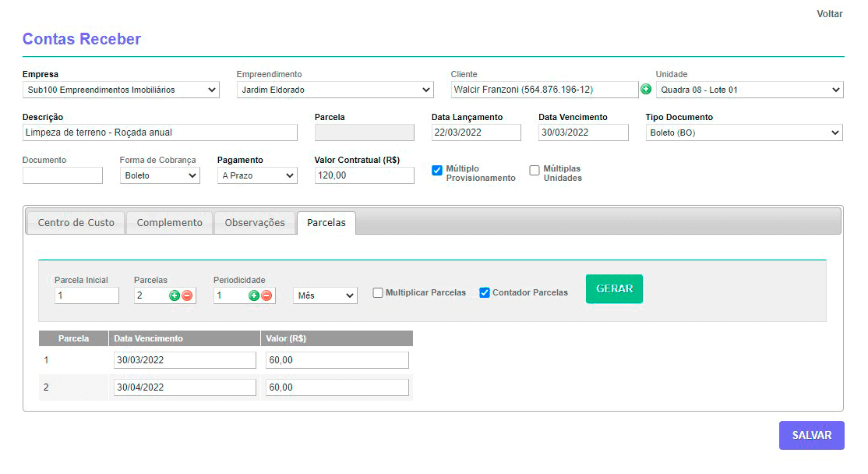Open the Mês periodicity unit dropdown

pos(325,295)
